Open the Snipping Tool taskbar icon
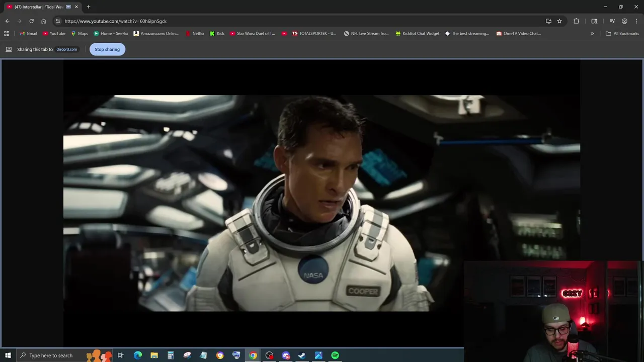644x362 pixels. (187, 355)
